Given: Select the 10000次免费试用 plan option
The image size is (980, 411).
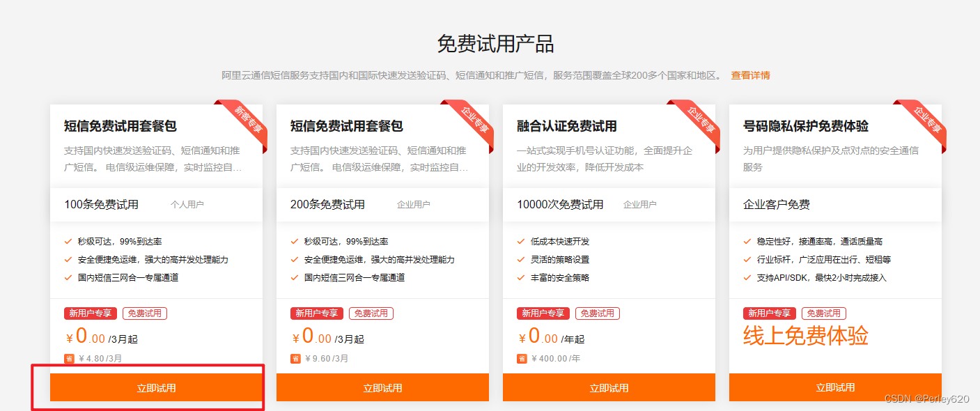Looking at the screenshot, I should (609, 205).
